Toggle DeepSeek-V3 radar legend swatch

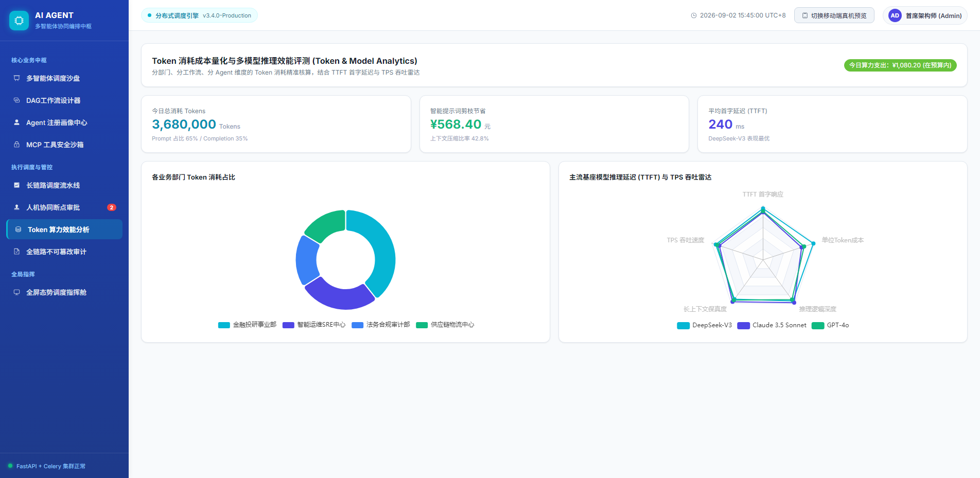684,326
